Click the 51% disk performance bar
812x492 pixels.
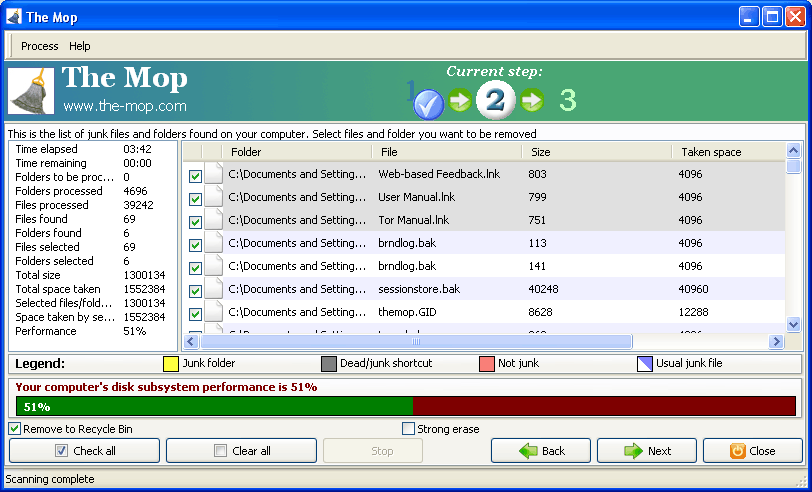pyautogui.click(x=406, y=406)
